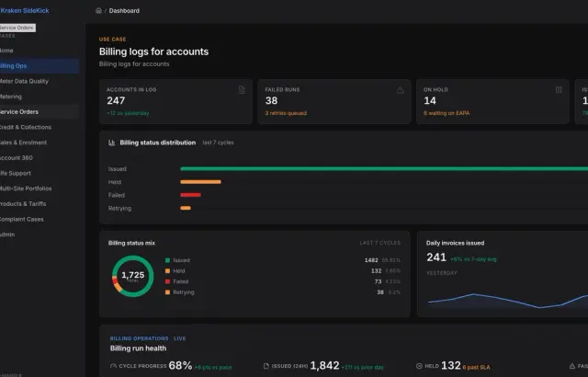Click the Kraken SideKick logo link

click(x=25, y=10)
